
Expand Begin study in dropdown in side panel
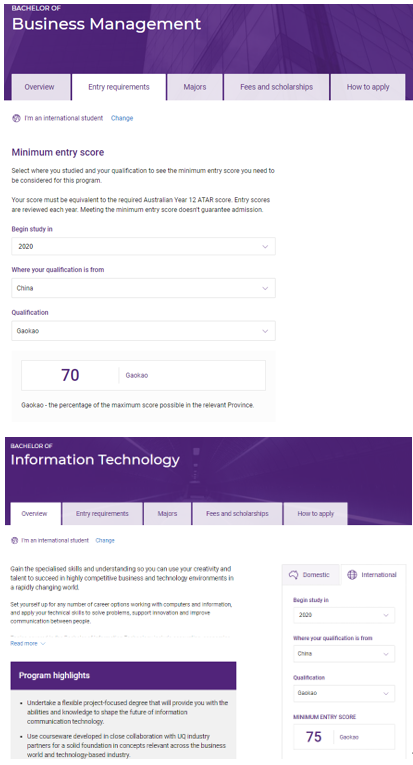(x=344, y=615)
